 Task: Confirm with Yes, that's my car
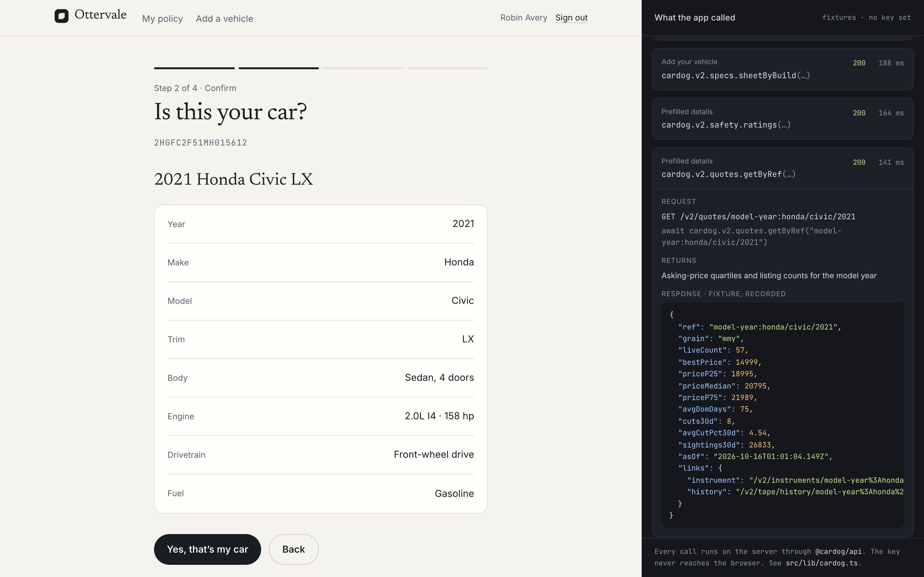(207, 549)
